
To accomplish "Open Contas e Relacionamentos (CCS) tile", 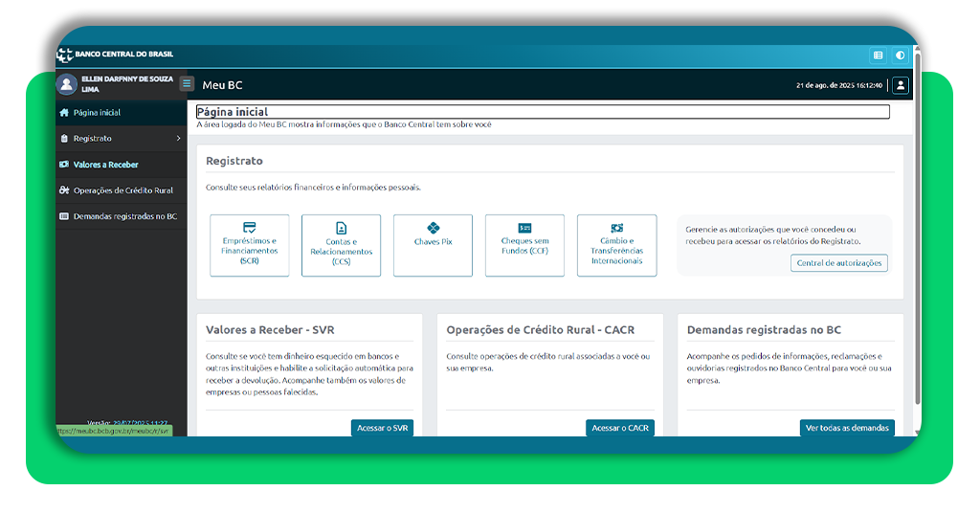I will coord(341,246).
